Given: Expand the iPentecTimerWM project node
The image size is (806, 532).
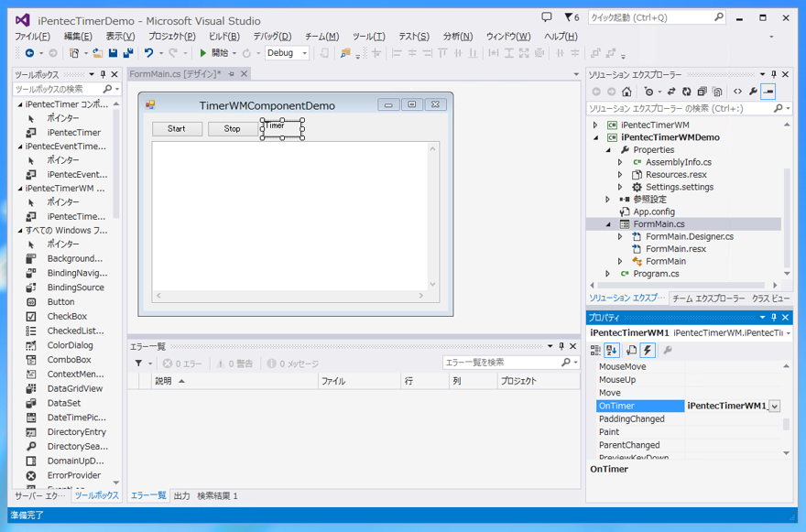Looking at the screenshot, I should point(595,125).
